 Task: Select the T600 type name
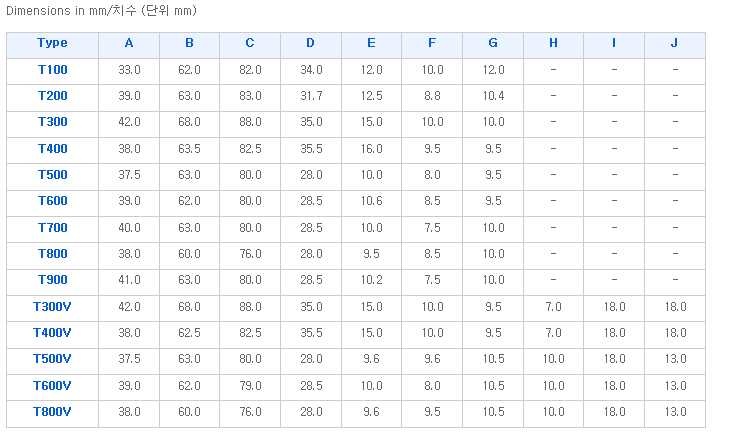[53, 201]
